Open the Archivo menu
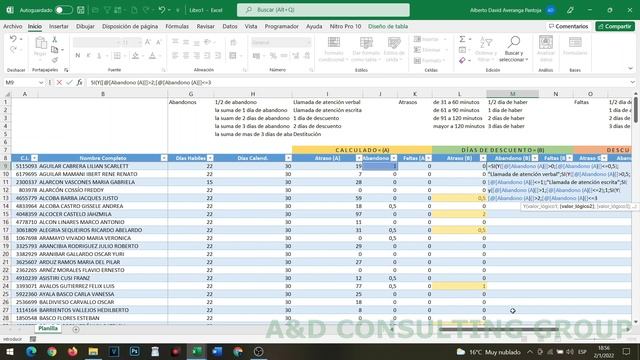Viewport: 640px width, 360px height. [x=13, y=26]
